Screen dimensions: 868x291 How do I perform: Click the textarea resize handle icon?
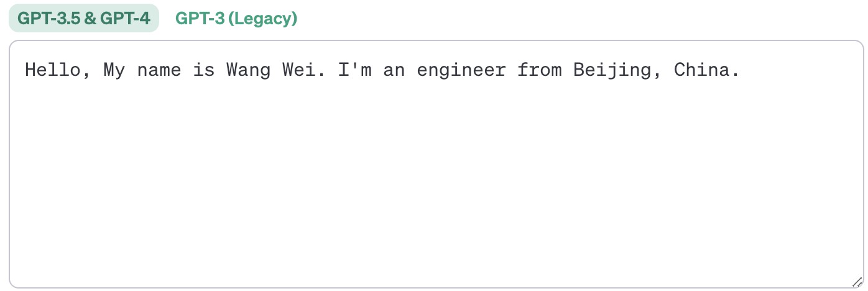pyautogui.click(x=856, y=282)
